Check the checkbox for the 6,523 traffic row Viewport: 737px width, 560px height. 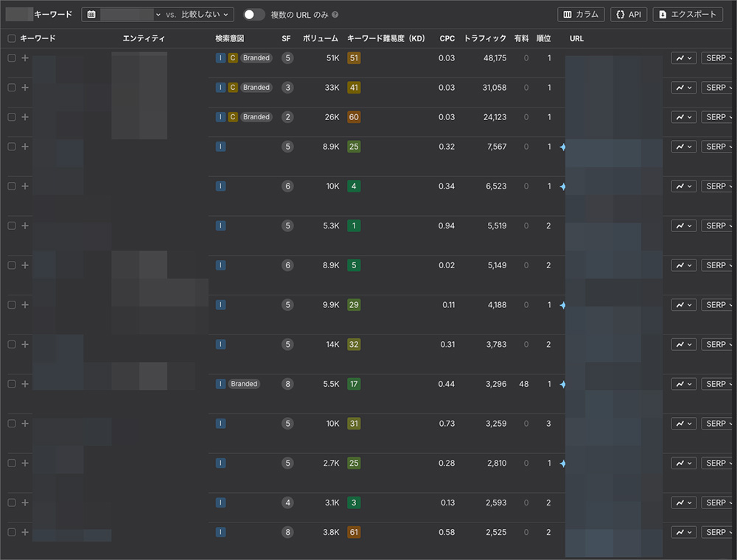coord(11,186)
